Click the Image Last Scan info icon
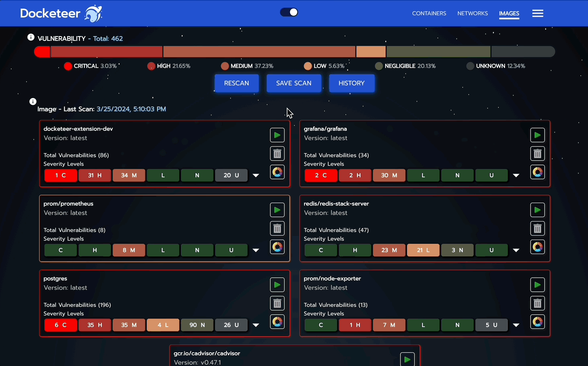The height and width of the screenshot is (366, 588). pyautogui.click(x=33, y=102)
